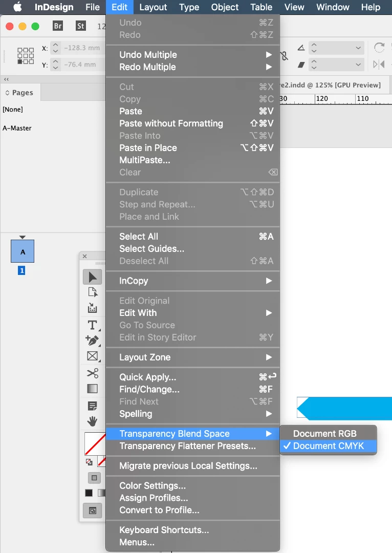Expand Transparency Blend Space submenu
This screenshot has width=392, height=553.
click(x=193, y=434)
